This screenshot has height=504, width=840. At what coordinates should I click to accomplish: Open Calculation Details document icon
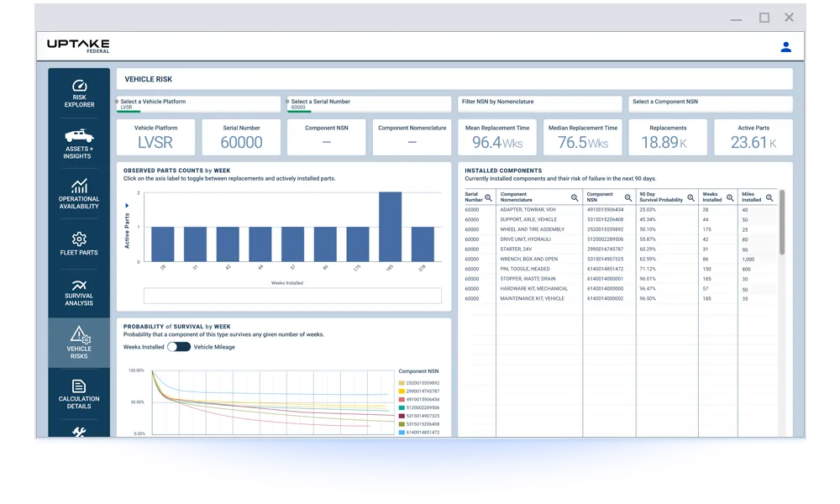pos(79,386)
